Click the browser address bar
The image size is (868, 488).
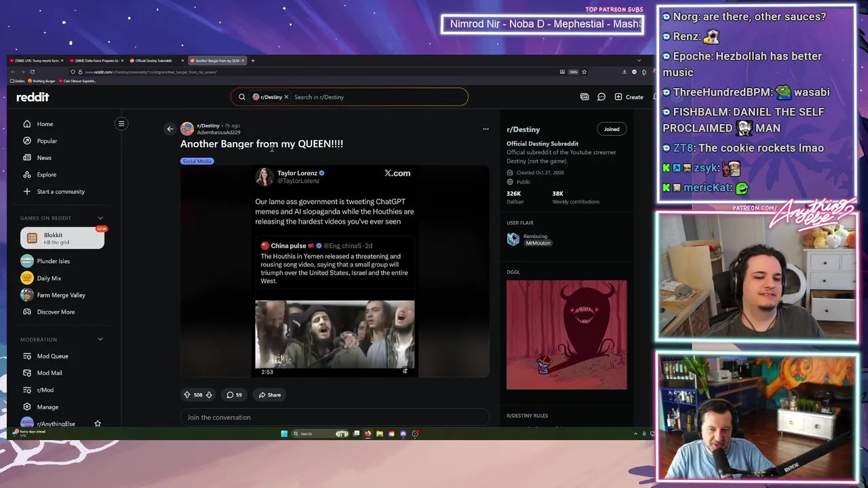(x=312, y=72)
